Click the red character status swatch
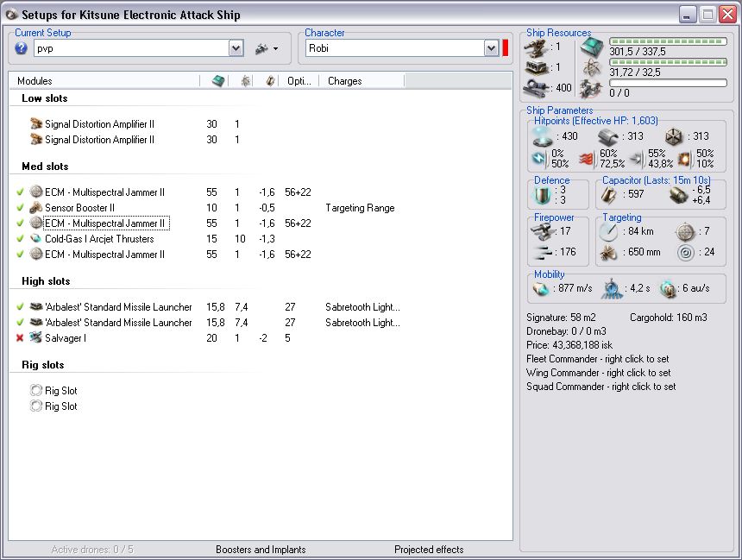Viewport: 742px width, 560px height. point(506,48)
